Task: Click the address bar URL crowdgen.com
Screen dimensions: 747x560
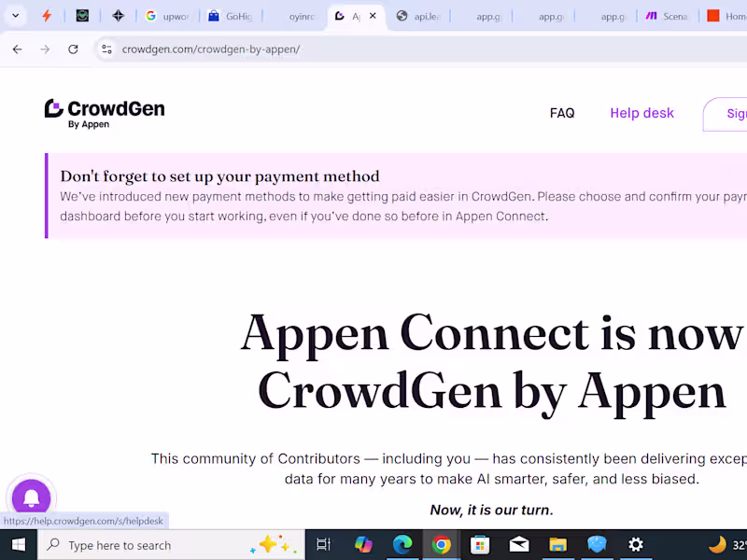Action: coord(211,49)
